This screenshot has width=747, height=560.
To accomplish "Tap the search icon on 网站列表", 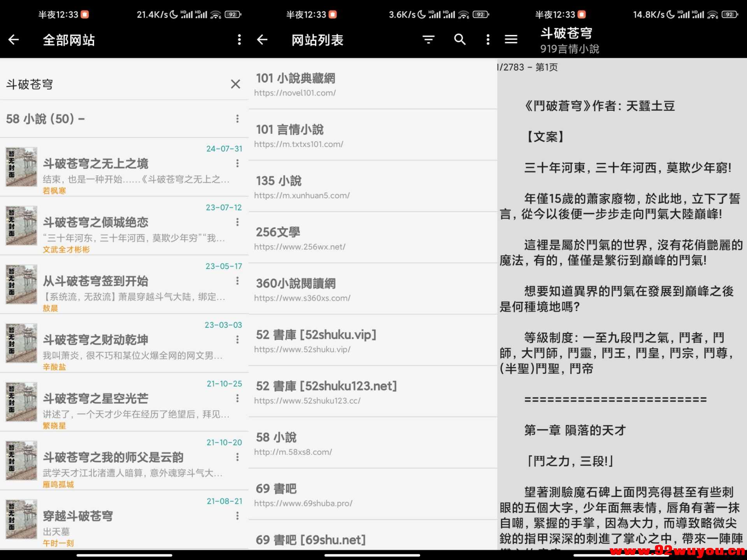I will tap(459, 40).
